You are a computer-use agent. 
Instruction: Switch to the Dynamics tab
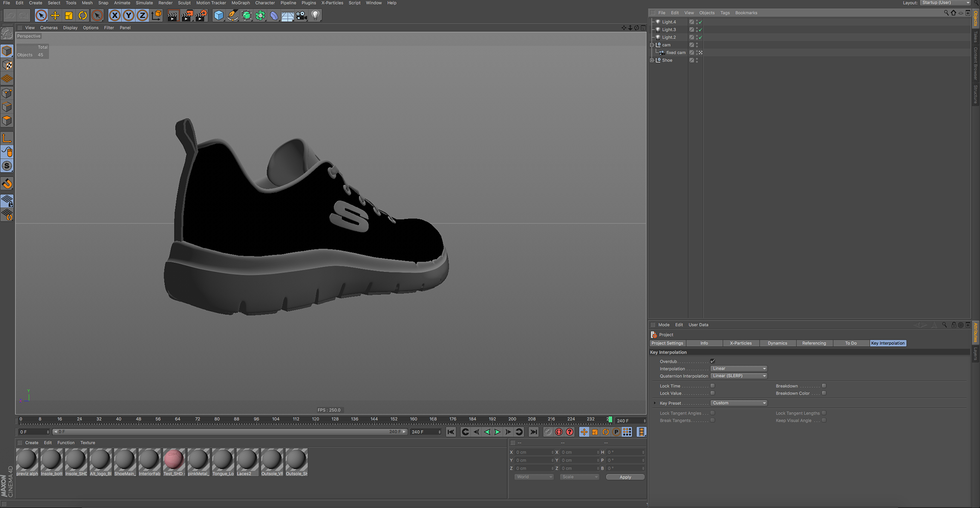(x=777, y=343)
